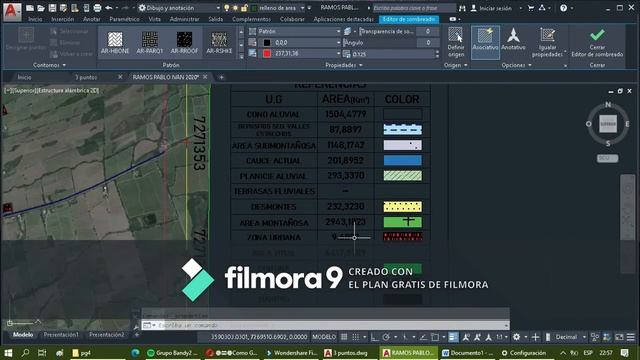The image size is (640, 360).
Task: Expand the Origen panel
Action: point(456,65)
